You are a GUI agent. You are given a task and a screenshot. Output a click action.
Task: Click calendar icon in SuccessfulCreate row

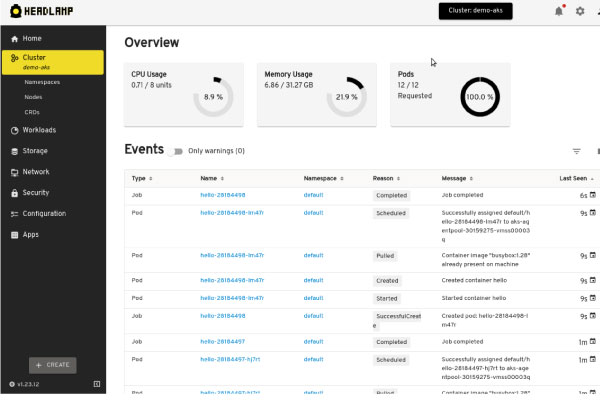593,315
